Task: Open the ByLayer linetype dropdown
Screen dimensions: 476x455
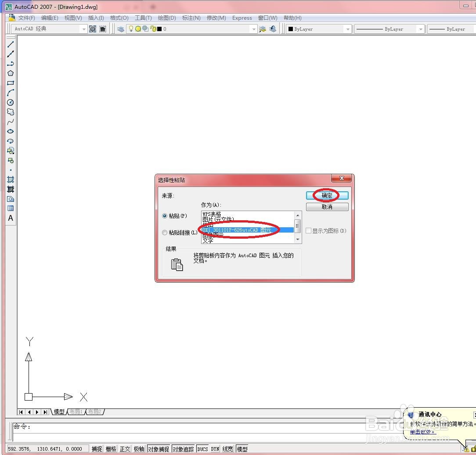Action: click(x=420, y=29)
